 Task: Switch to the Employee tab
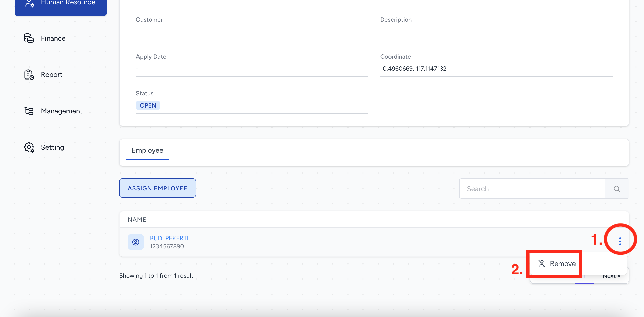pyautogui.click(x=147, y=150)
